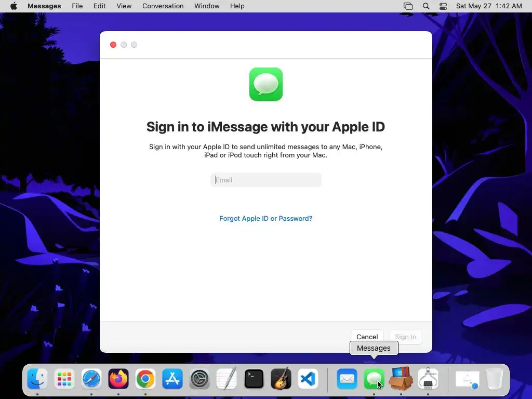Open Mail from the dock

347,379
